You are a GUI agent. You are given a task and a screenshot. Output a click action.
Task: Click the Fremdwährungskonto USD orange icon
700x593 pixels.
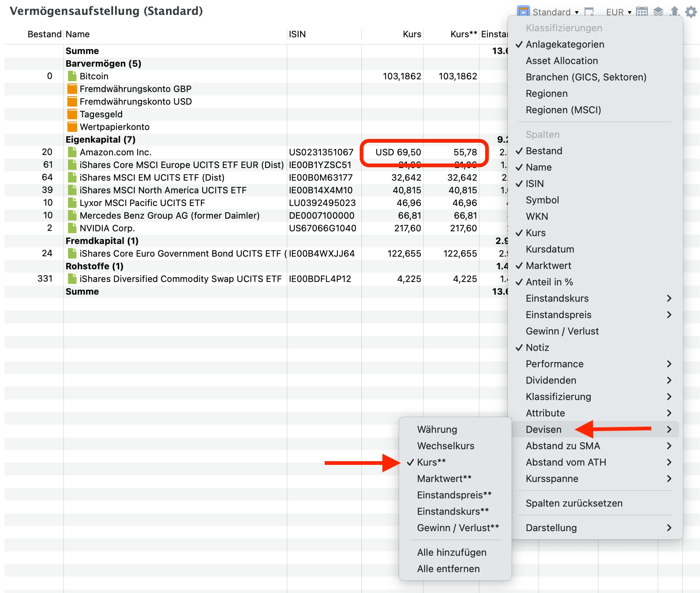pyautogui.click(x=72, y=101)
